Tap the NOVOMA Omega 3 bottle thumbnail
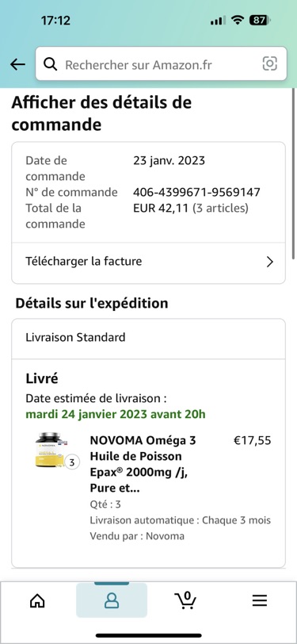The height and width of the screenshot is (644, 297). click(x=51, y=450)
